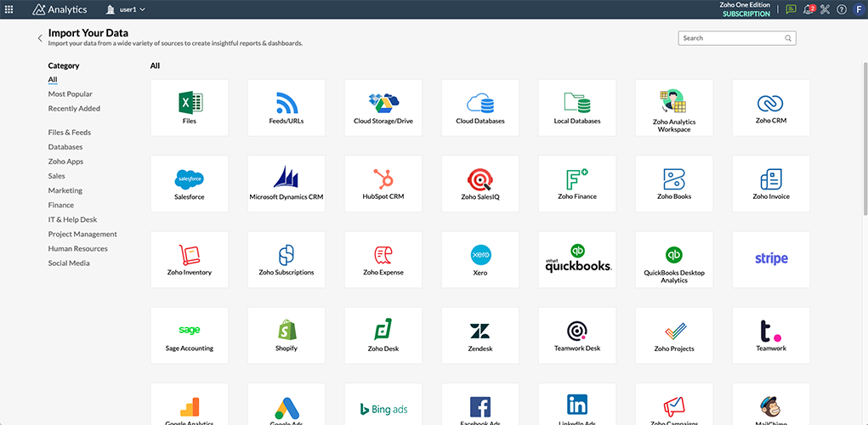
Task: Filter by Files & Feeds category
Action: click(70, 133)
